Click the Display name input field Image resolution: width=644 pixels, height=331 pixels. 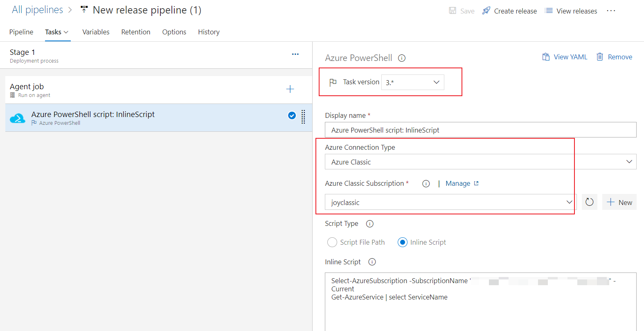[x=480, y=130]
